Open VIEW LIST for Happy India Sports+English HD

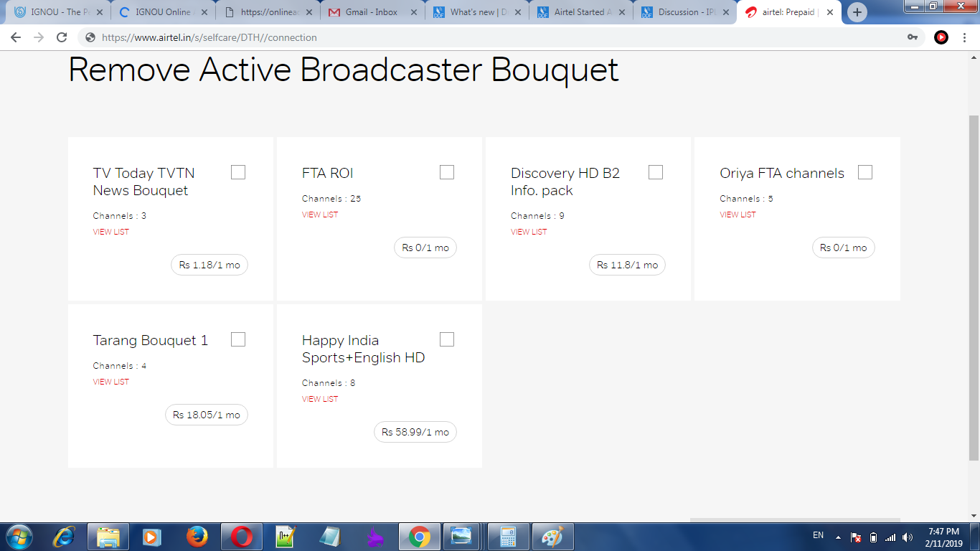pos(320,399)
